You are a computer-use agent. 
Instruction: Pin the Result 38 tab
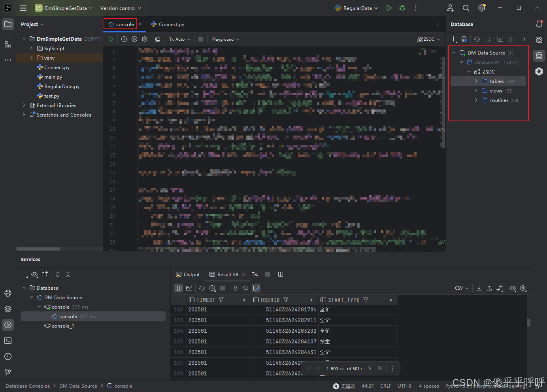pos(236,288)
